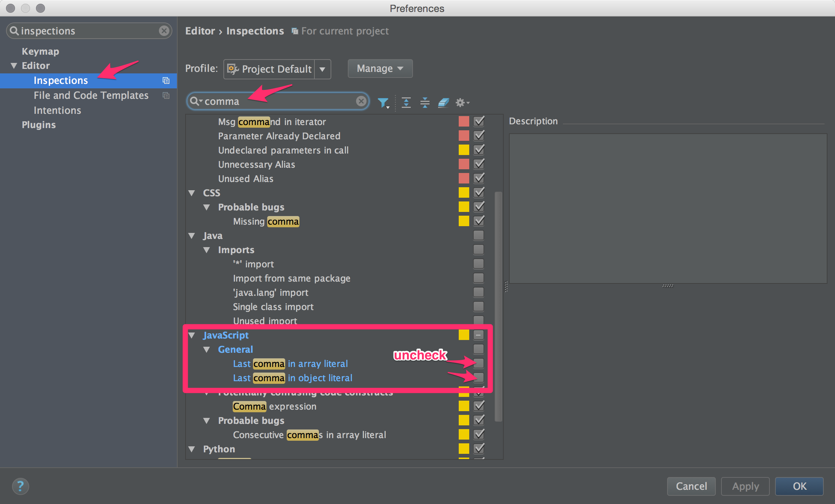
Task: Open the Profile dropdown arrow
Action: (322, 69)
